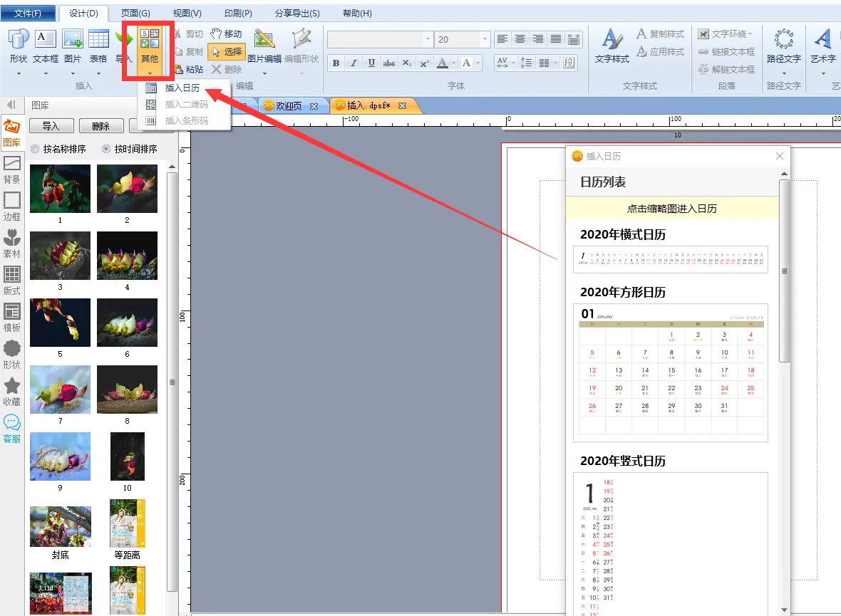This screenshot has height=616, width=841.
Task: Justify the text
Action: pyautogui.click(x=556, y=39)
